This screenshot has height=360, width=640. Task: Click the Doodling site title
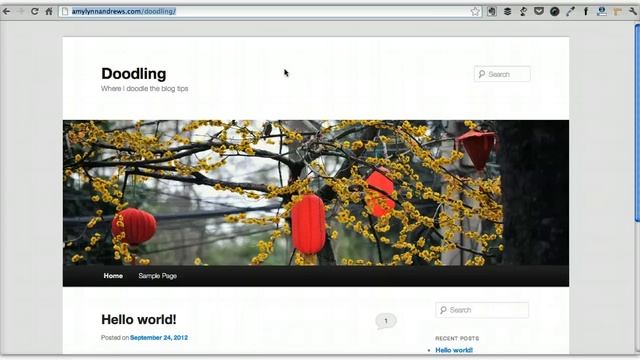134,74
